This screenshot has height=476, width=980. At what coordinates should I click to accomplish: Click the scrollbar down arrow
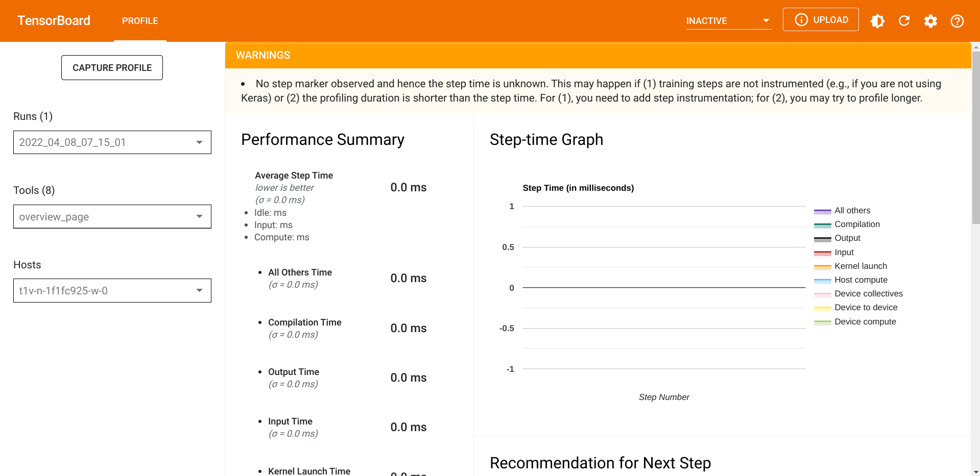[x=976, y=472]
